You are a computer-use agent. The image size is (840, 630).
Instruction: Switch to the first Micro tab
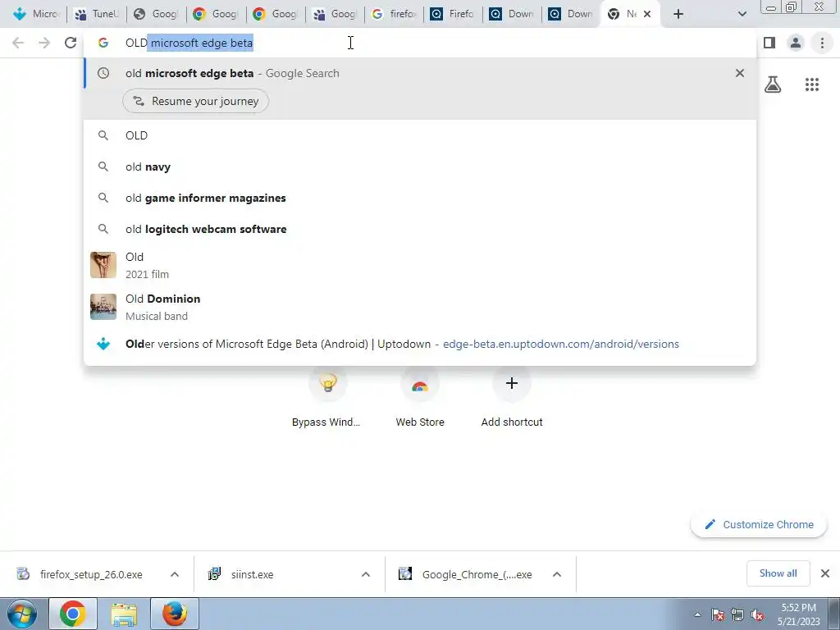point(35,14)
